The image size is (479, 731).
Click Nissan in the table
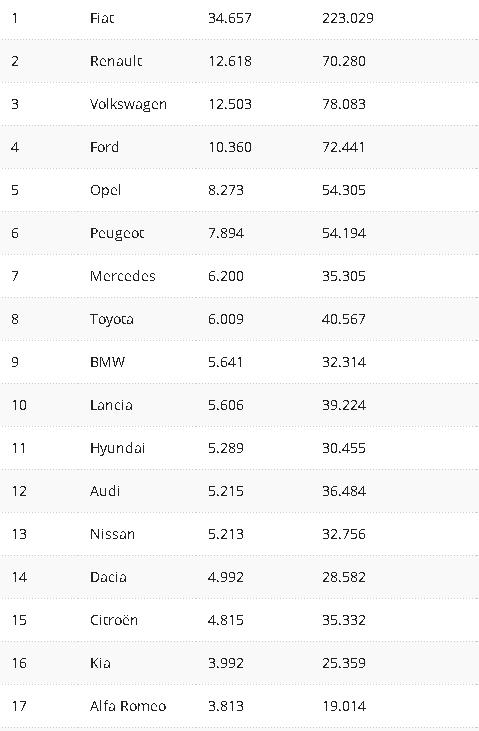tap(112, 534)
